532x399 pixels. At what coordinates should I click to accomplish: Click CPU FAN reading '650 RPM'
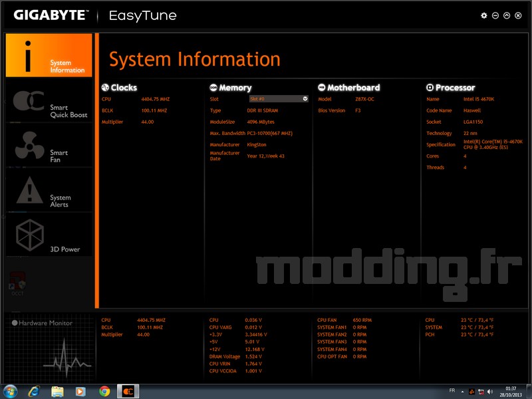coord(362,320)
